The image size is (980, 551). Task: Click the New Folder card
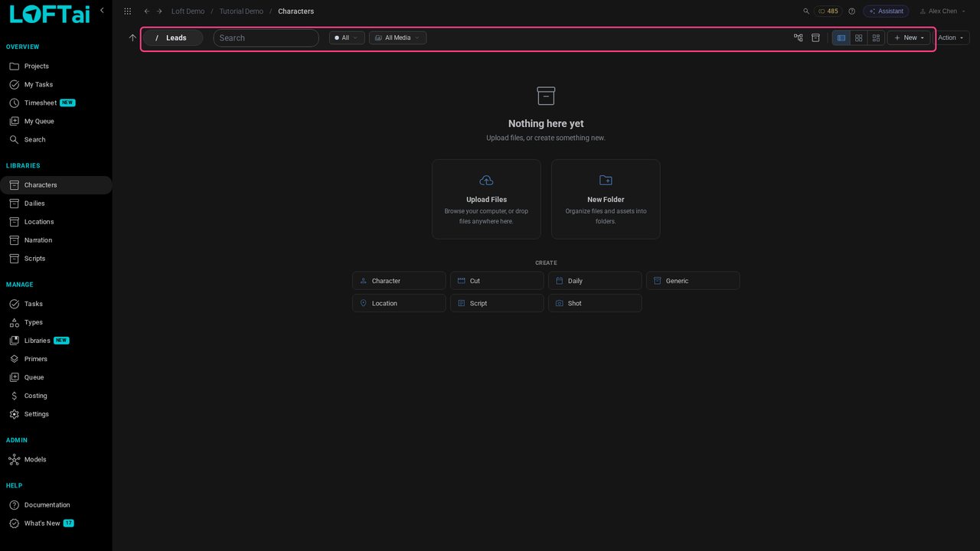606,199
